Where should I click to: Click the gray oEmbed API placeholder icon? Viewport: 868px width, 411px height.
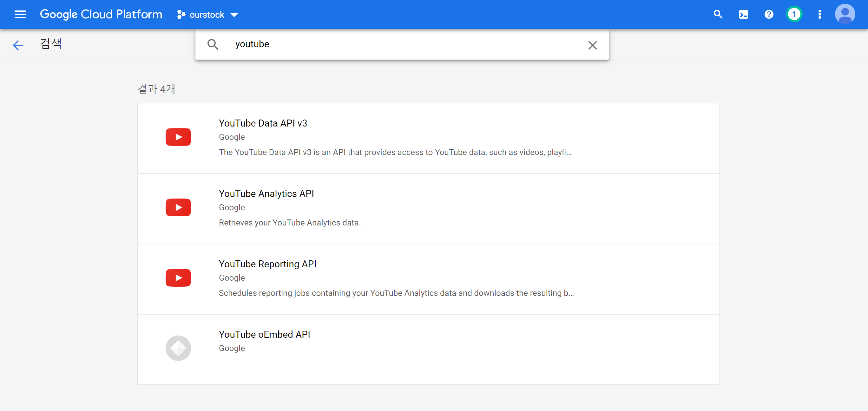click(178, 348)
